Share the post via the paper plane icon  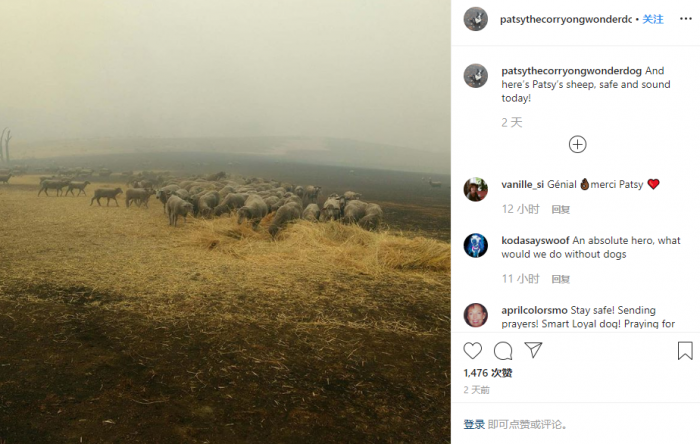pos(533,350)
